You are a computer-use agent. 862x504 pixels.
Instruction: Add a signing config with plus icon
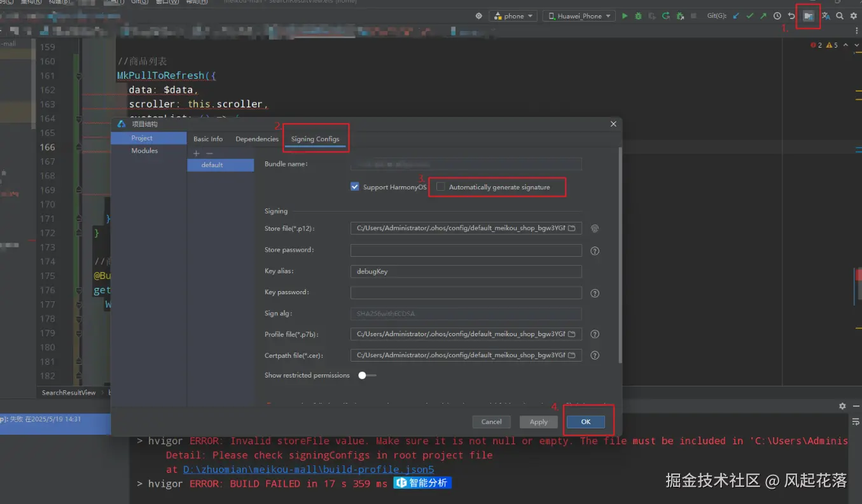pyautogui.click(x=197, y=153)
